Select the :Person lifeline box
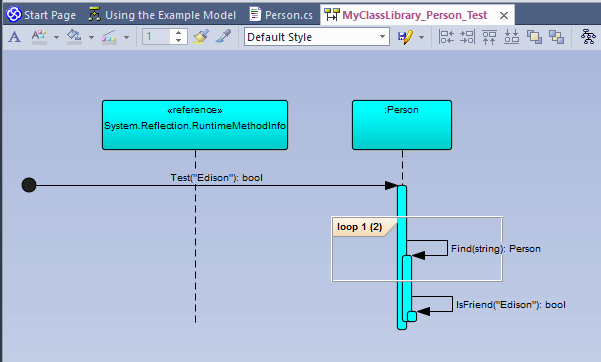The height and width of the screenshot is (362, 601). point(402,125)
